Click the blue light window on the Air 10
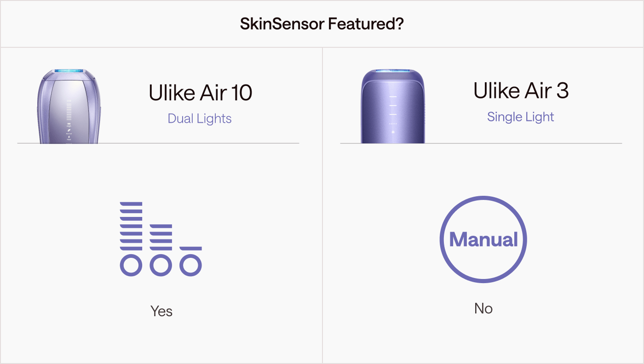This screenshot has width=644, height=364. [69, 72]
